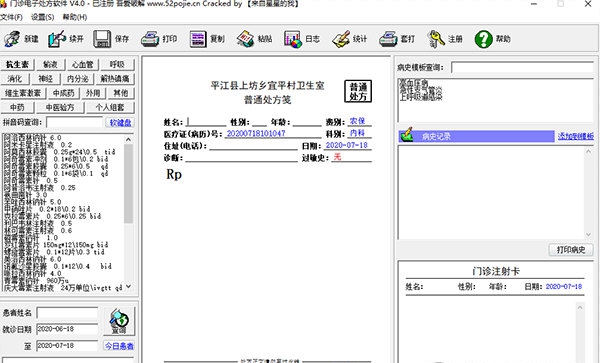The image size is (600, 363).
Task: Click the drug list scrollbar up arrow
Action: point(129,140)
